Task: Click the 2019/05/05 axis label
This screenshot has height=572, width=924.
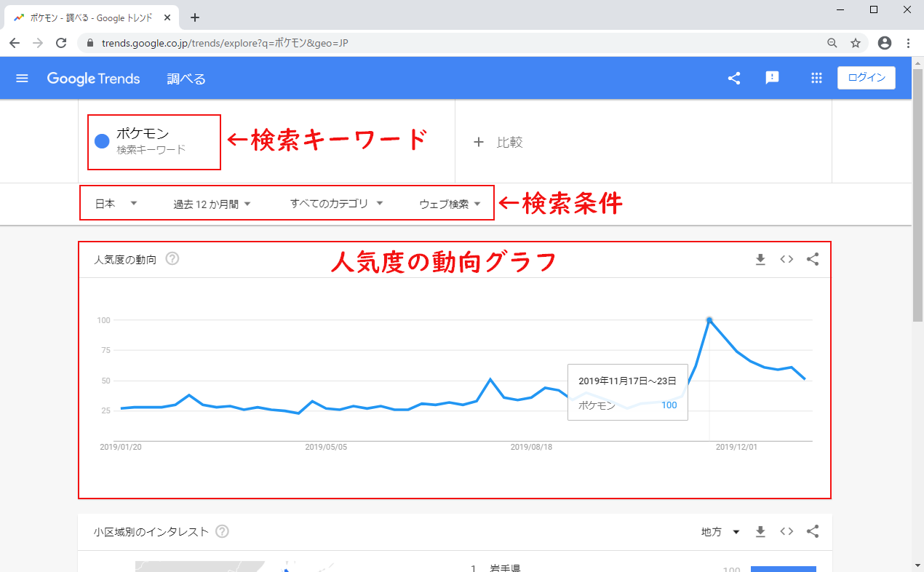Action: 326,447
